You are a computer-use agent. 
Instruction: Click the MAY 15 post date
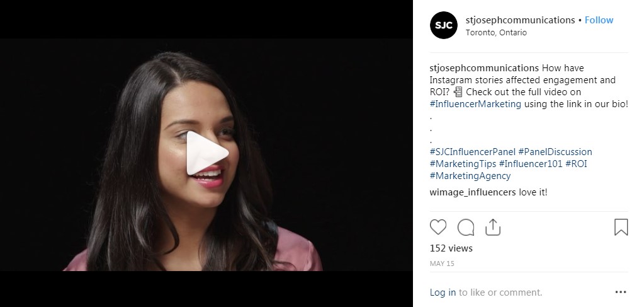tap(442, 264)
